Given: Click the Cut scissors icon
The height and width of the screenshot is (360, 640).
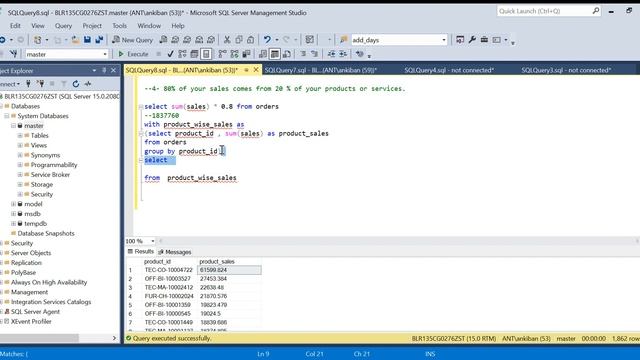Looking at the screenshot, I should point(227,40).
